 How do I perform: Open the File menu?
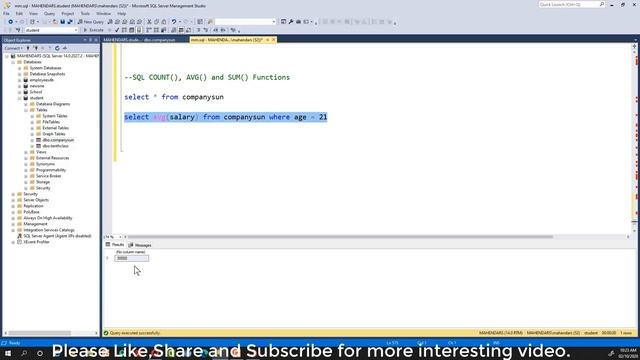pyautogui.click(x=7, y=13)
